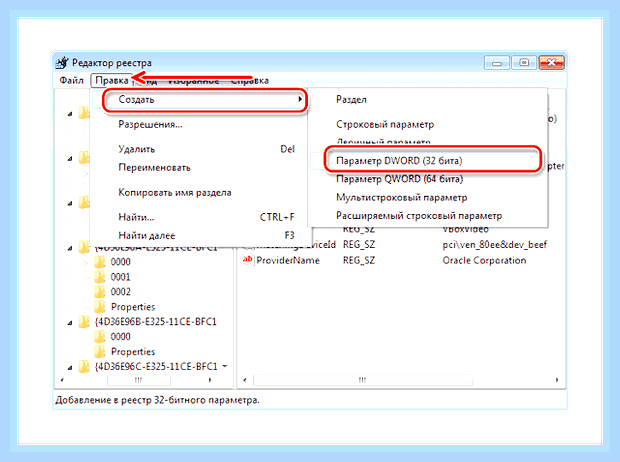The height and width of the screenshot is (462, 620).
Task: Create Параметр QWORD (64 бита)
Action: [399, 179]
